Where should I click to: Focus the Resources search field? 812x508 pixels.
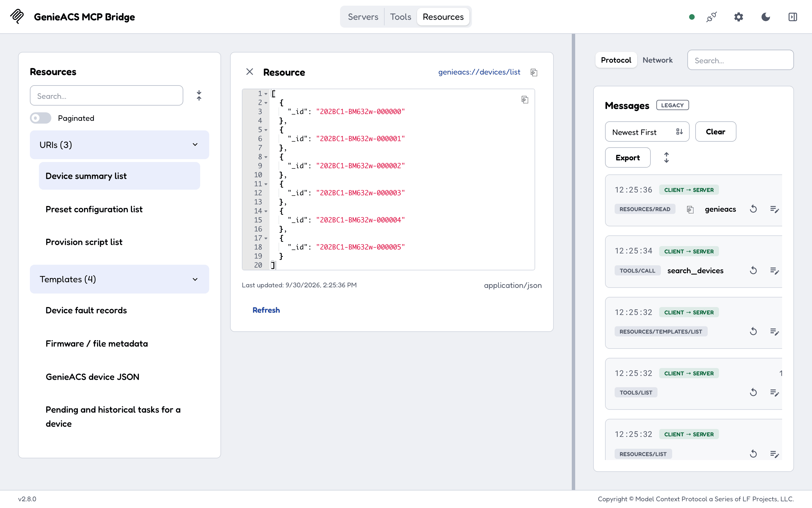pos(106,96)
